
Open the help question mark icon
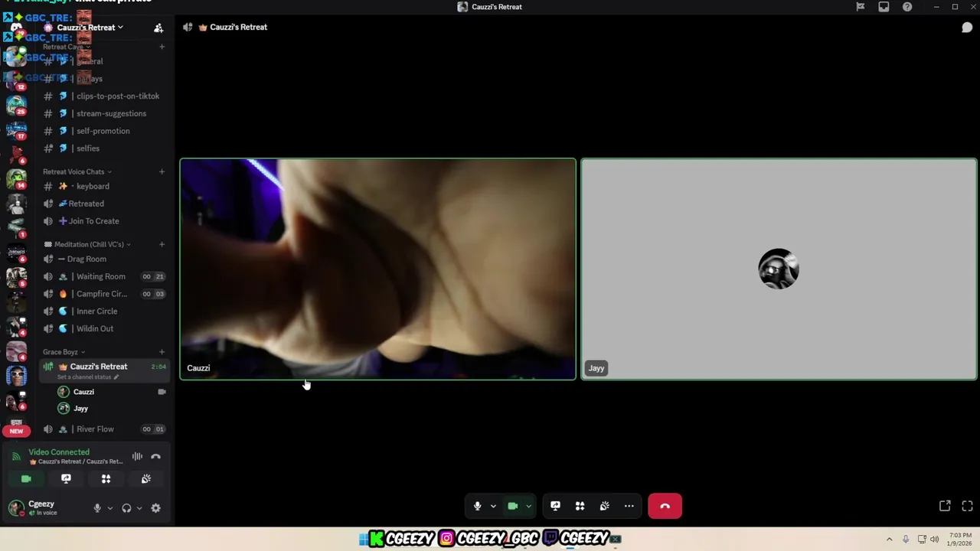(x=907, y=7)
